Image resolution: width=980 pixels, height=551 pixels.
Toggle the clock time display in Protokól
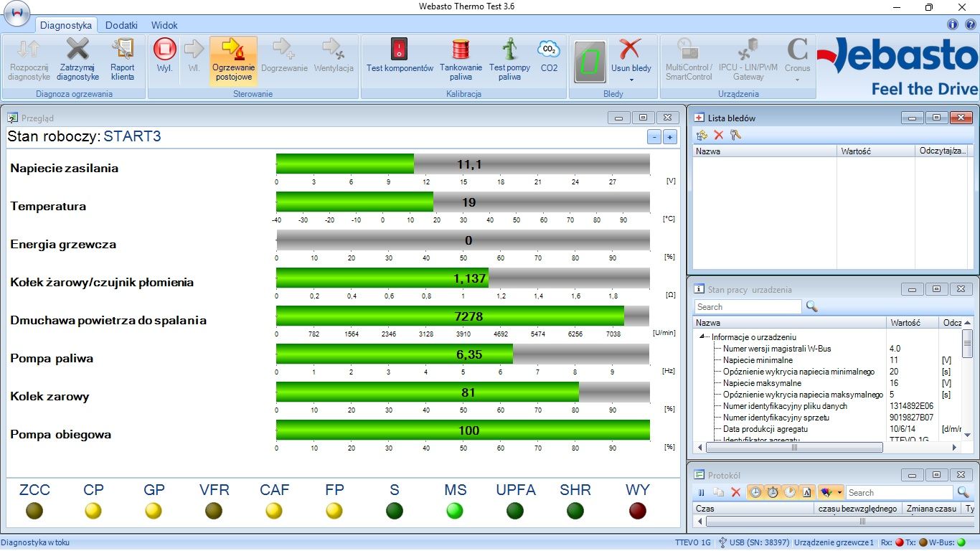tap(755, 492)
